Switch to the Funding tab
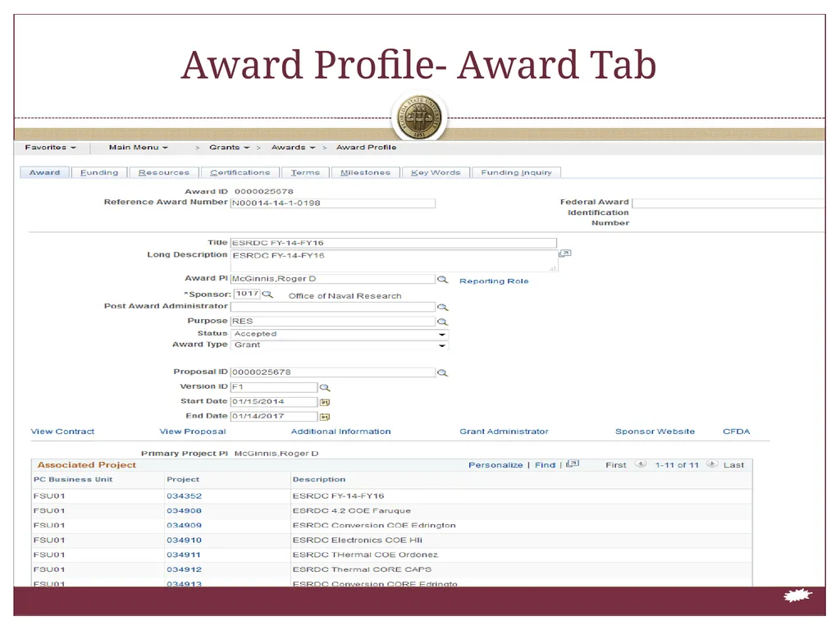This screenshot has height=630, width=840. click(x=99, y=172)
